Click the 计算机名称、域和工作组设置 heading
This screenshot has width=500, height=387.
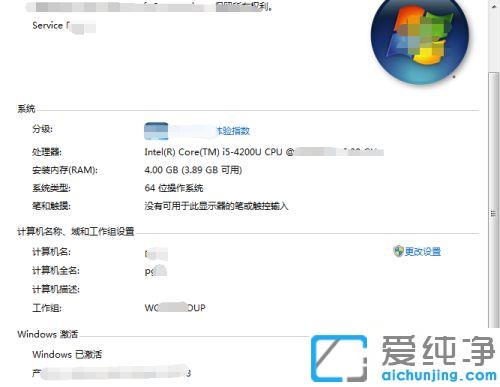point(76,231)
